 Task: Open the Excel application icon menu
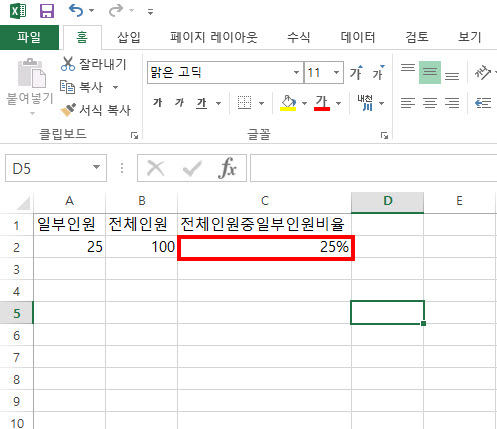tap(18, 11)
